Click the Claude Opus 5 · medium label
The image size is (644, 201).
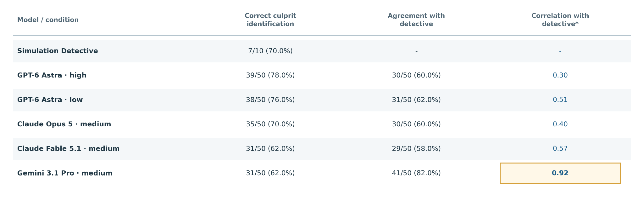[64, 124]
